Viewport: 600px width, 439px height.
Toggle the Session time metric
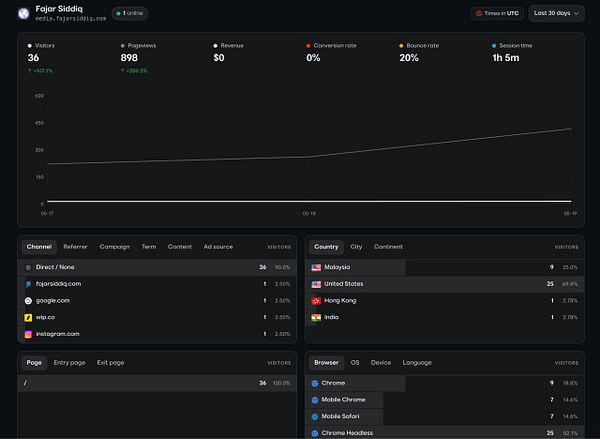512,46
